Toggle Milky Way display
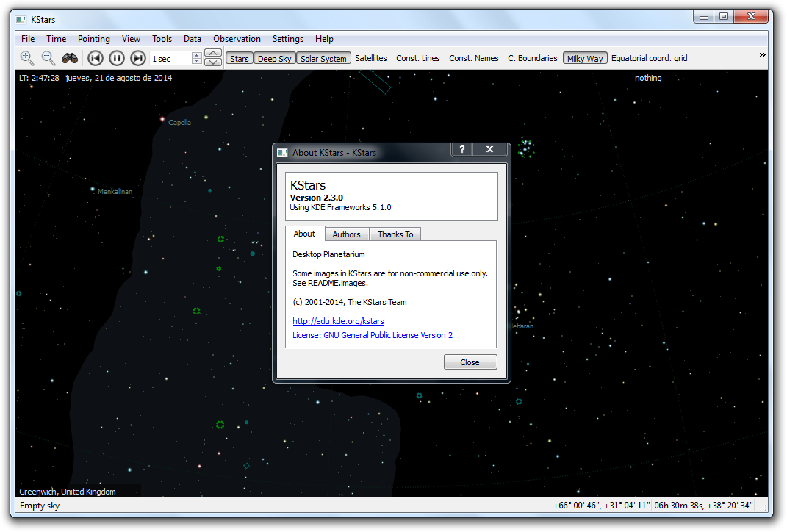 pos(585,58)
